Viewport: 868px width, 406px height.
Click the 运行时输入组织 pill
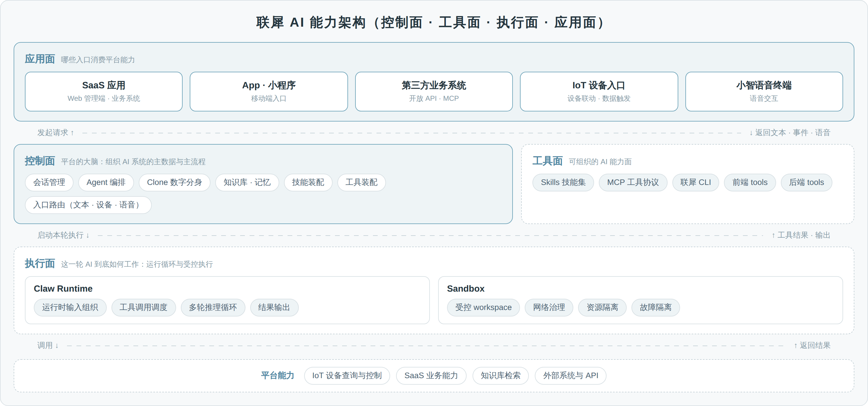(x=70, y=307)
